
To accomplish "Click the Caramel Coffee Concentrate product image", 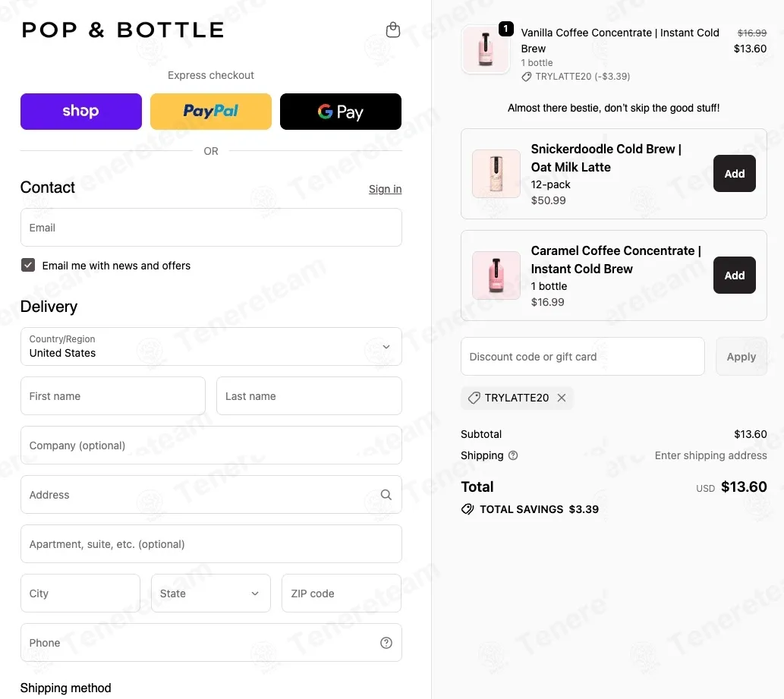I will pyautogui.click(x=496, y=276).
